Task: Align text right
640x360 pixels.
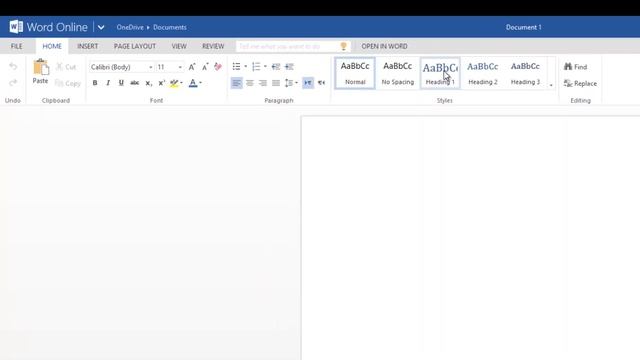Action: [x=263, y=83]
